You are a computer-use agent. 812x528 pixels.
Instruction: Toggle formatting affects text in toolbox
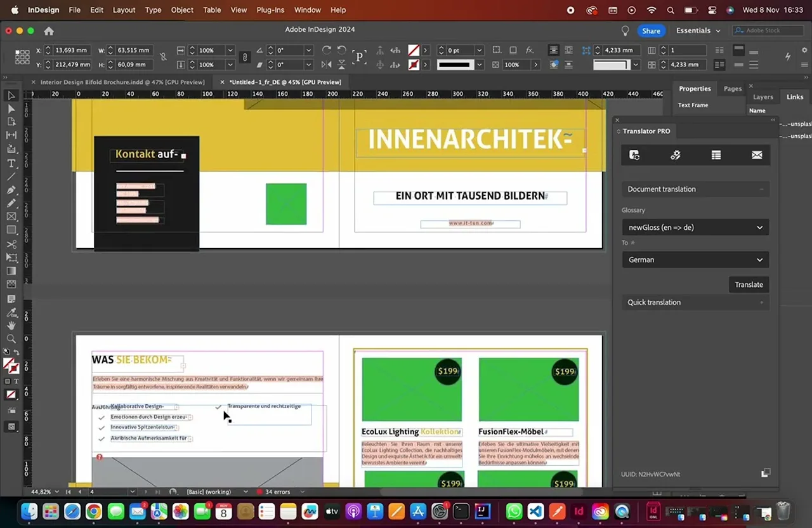pyautogui.click(x=16, y=381)
